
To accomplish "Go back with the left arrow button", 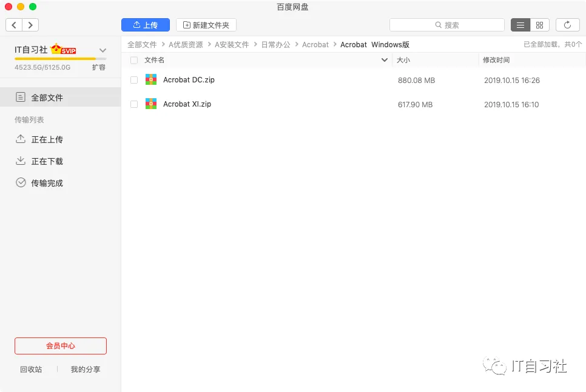I will tap(14, 25).
